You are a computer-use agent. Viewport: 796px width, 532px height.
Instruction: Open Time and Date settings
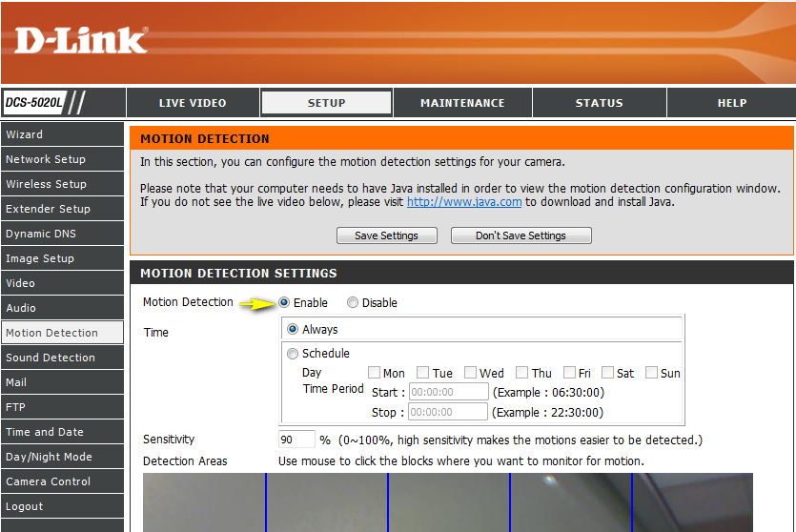63,432
